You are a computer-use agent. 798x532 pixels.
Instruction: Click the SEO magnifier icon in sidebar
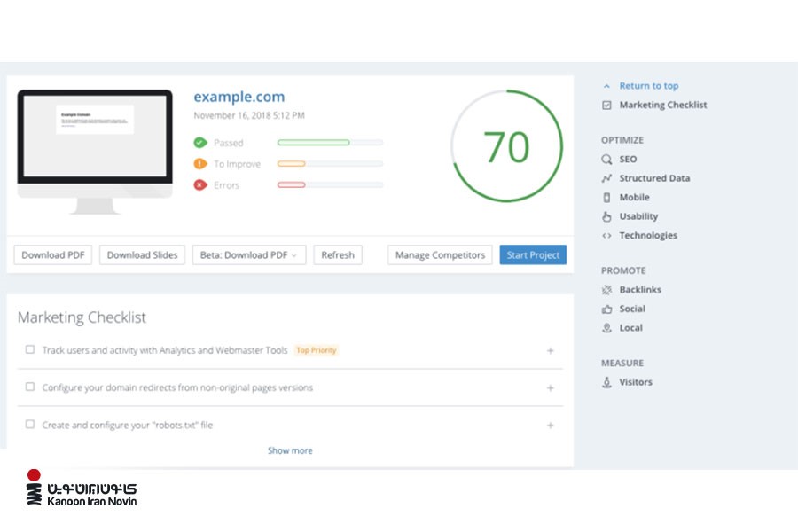coord(606,160)
